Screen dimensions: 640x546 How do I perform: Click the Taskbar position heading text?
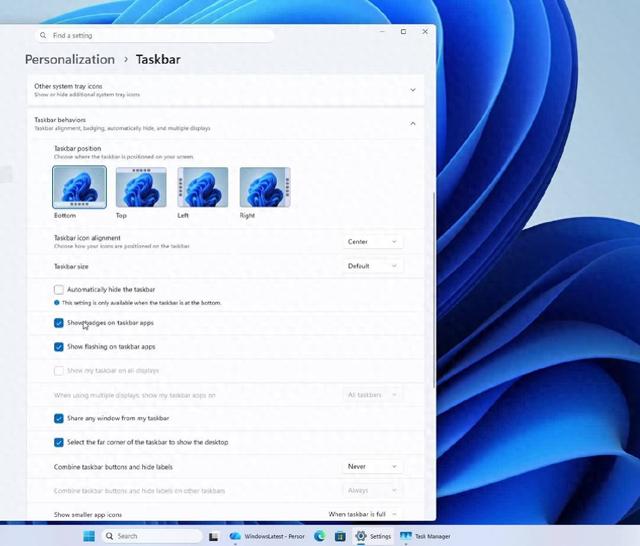click(78, 149)
